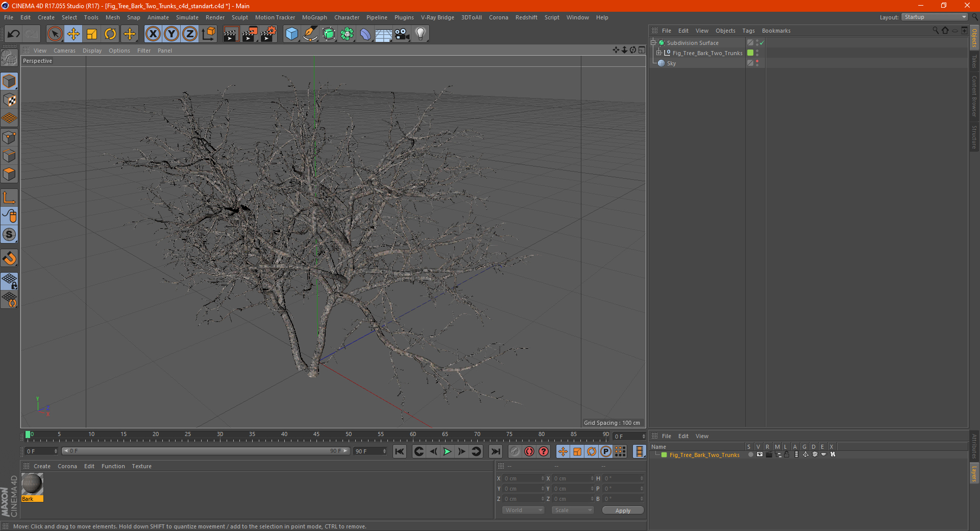This screenshot has height=531, width=980.
Task: Select the Bark material swatch
Action: [32, 484]
